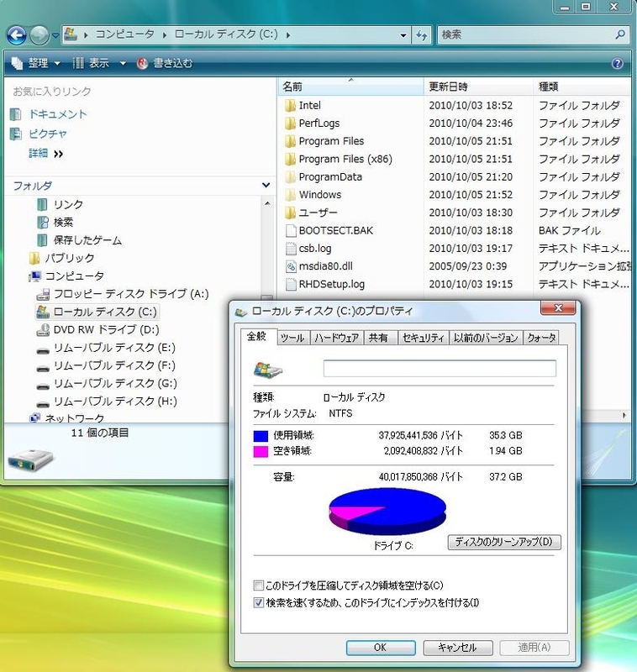
Task: Click OK in the properties dialog
Action: [381, 648]
